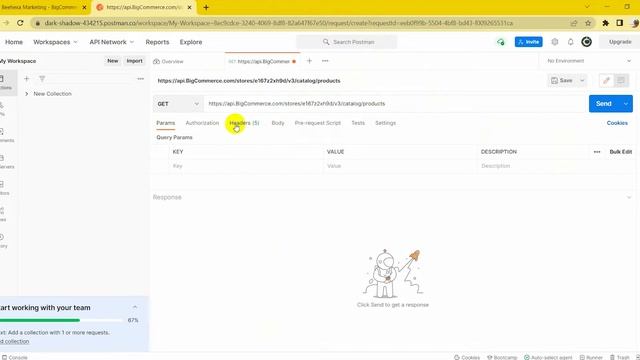Screen dimensions: 640x360
Task: Open the browser side panel icon
Action: point(620,23)
